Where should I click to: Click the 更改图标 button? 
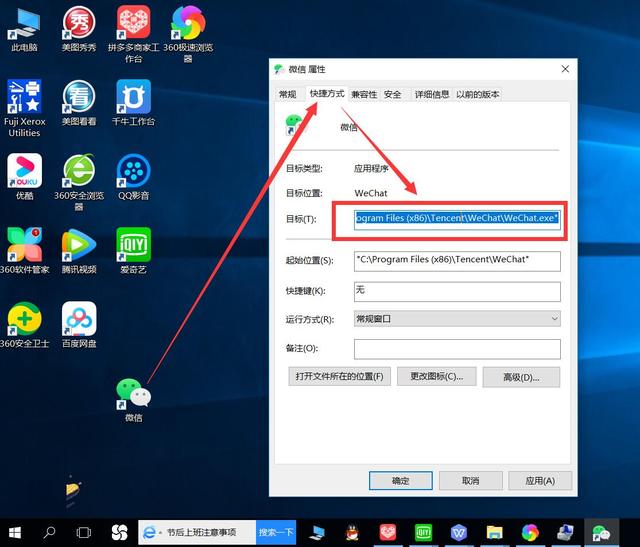pyautogui.click(x=437, y=376)
